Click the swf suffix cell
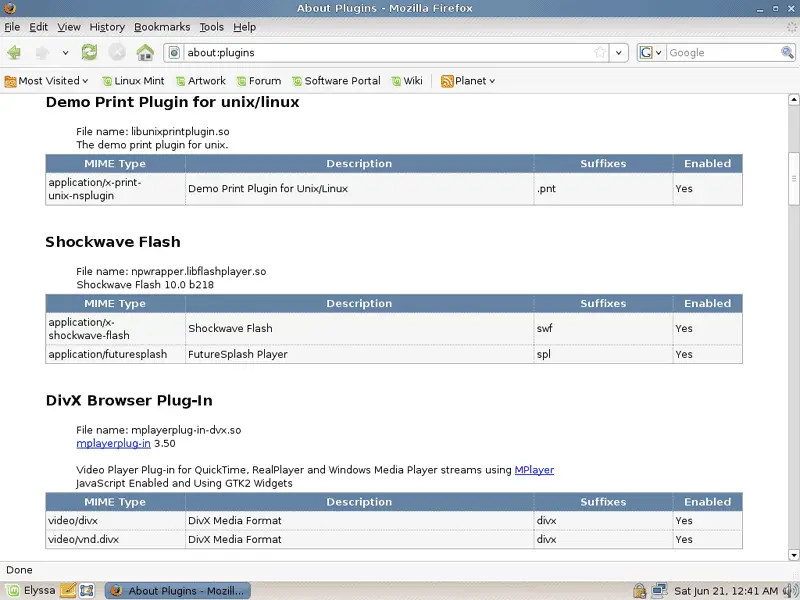The width and height of the screenshot is (800, 600). tap(603, 329)
